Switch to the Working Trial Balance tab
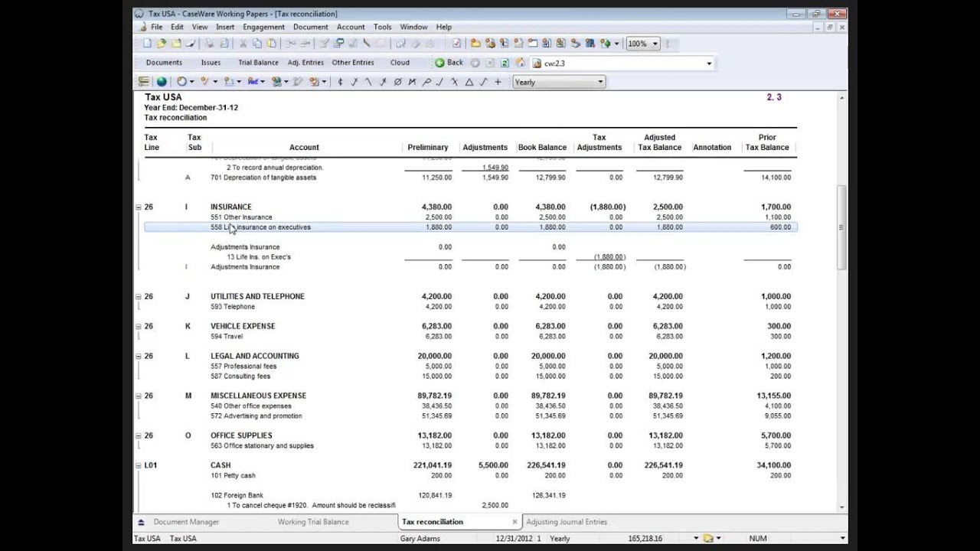980x551 pixels. (x=313, y=522)
